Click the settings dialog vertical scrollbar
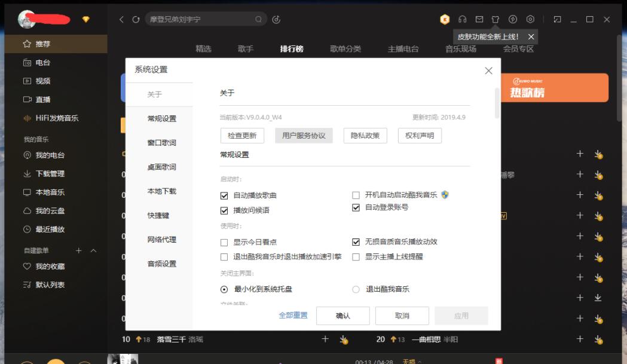627x364 pixels. click(x=497, y=103)
